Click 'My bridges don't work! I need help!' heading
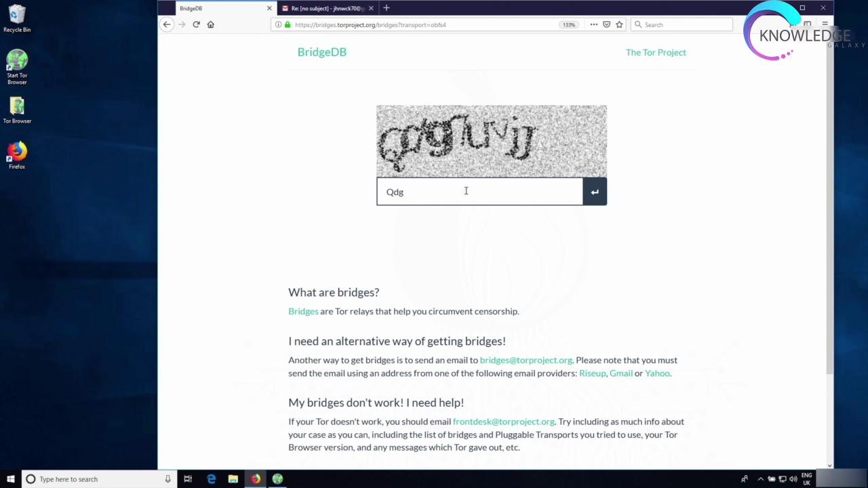The width and height of the screenshot is (868, 488). pos(376,403)
